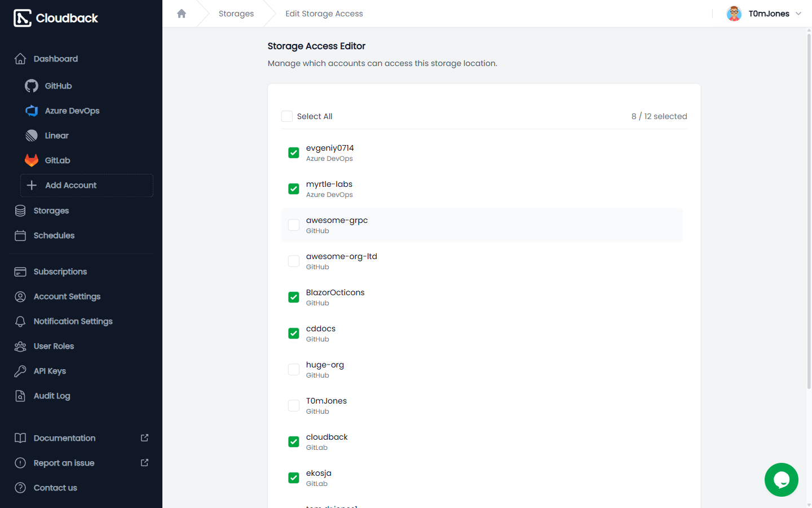Screen dimensions: 812x508
Task: Open external link icon beside Documentation
Action: pyautogui.click(x=144, y=438)
